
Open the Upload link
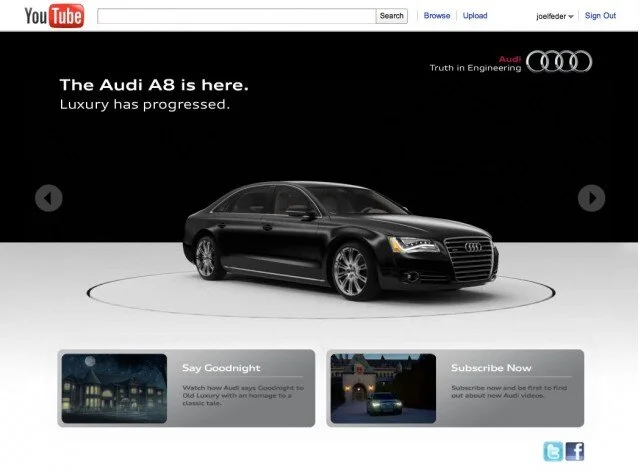[x=475, y=16]
